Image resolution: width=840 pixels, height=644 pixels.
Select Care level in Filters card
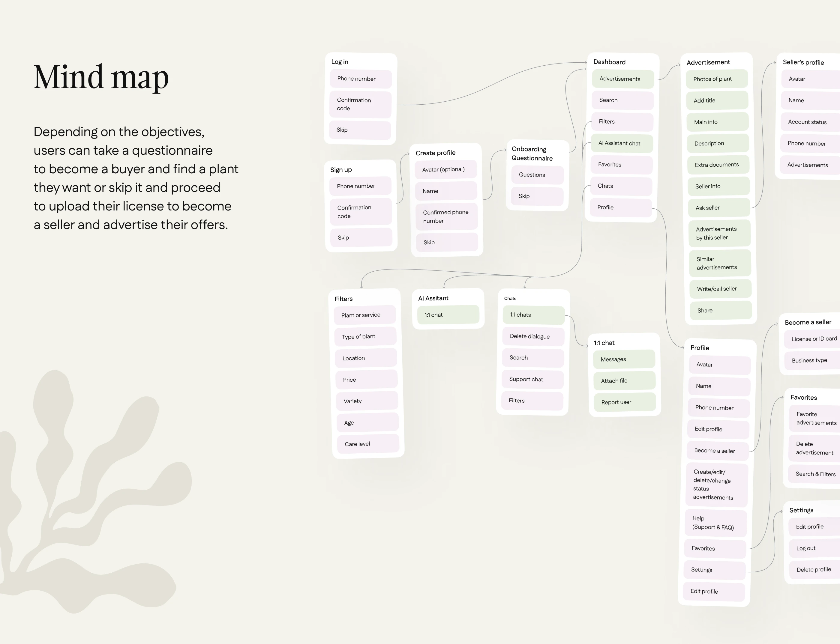pos(367,444)
